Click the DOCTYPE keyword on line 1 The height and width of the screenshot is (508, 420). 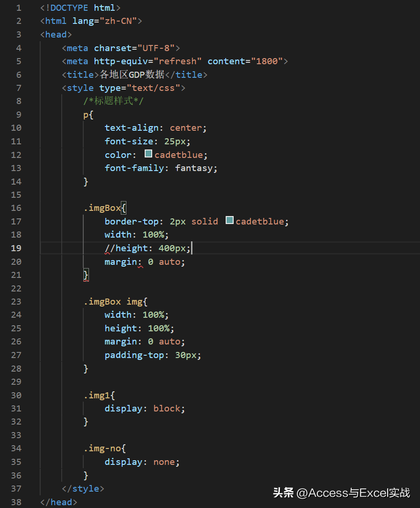pos(69,8)
